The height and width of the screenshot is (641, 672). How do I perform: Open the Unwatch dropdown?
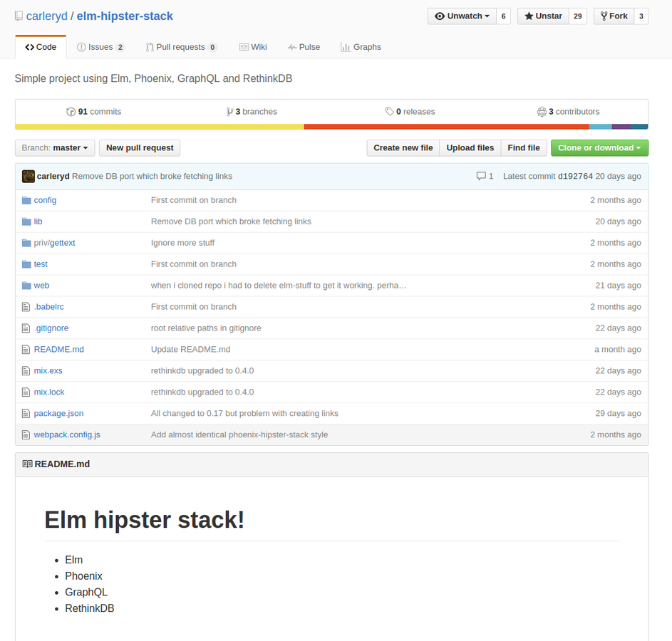tap(462, 16)
